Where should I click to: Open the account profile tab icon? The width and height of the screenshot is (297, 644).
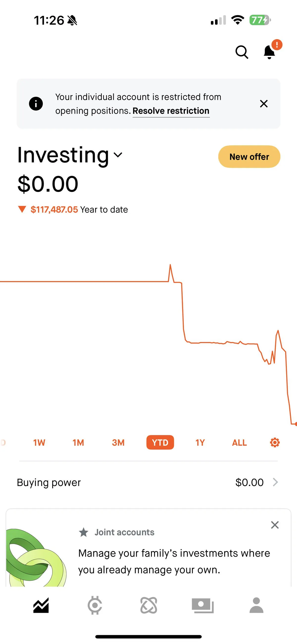[256, 605]
